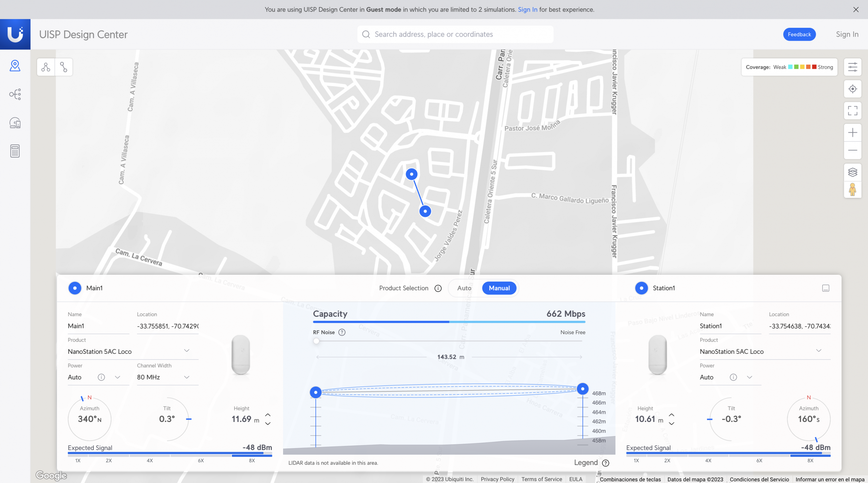Screen dimensions: 868x483
Task: Click Sign In link in banner
Action: point(527,9)
